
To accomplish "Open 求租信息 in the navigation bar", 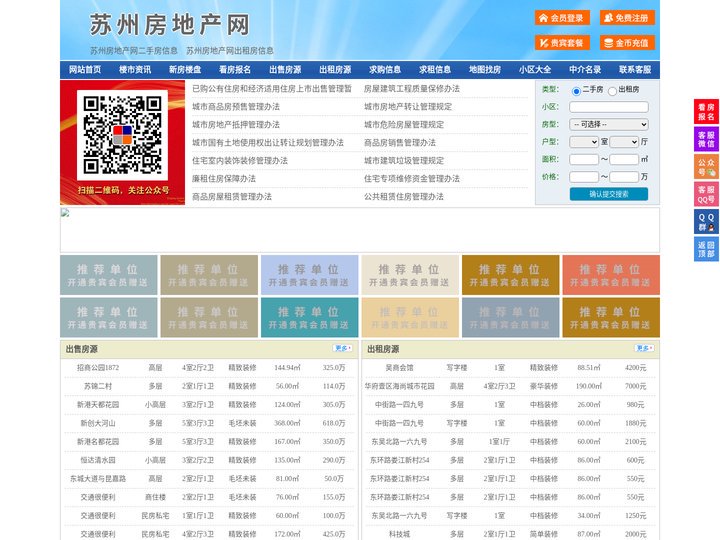I will 435,70.
